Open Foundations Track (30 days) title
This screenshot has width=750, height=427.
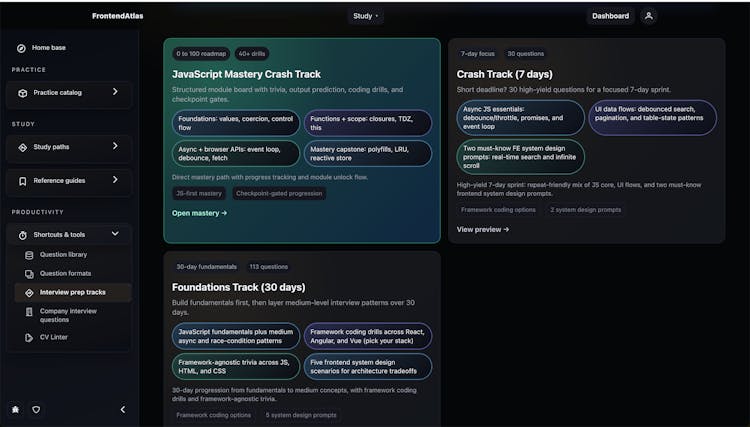point(238,287)
